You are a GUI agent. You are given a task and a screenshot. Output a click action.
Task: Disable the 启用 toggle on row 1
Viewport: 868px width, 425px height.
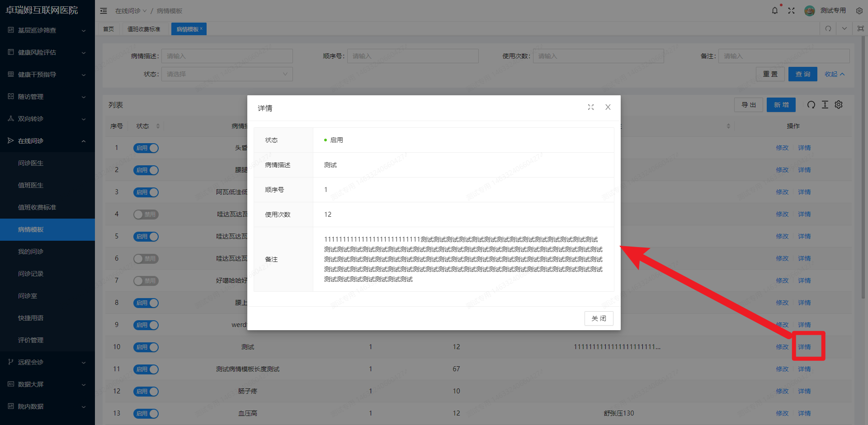(146, 148)
